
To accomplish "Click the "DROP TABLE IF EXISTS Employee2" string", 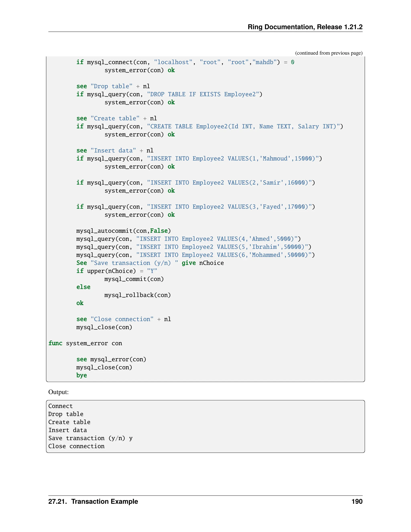I will [x=203, y=94].
